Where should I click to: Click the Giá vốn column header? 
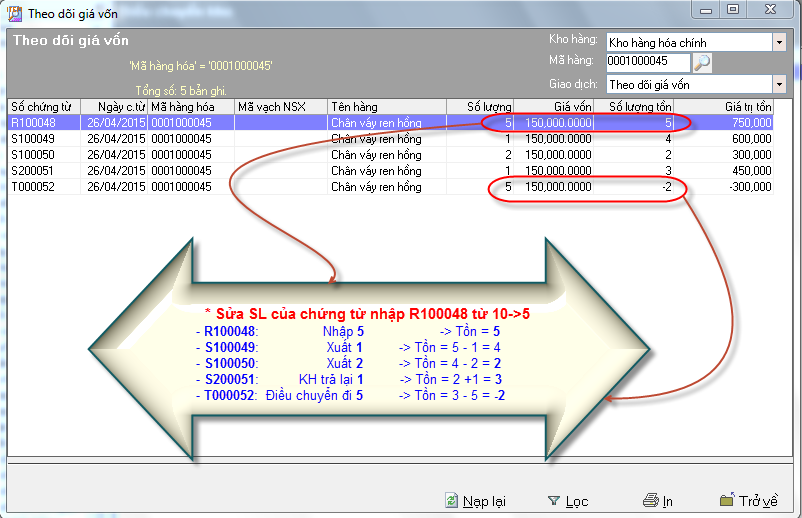pyautogui.click(x=558, y=106)
